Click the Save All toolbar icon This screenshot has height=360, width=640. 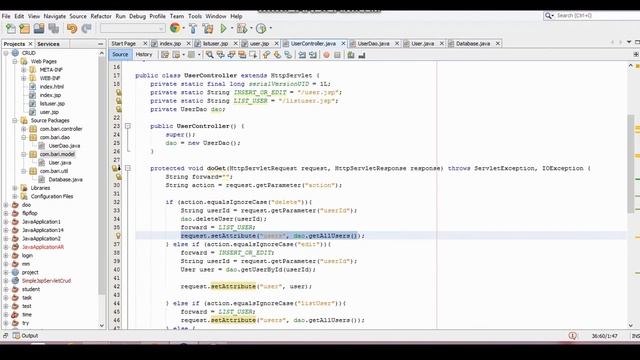pos(54,28)
